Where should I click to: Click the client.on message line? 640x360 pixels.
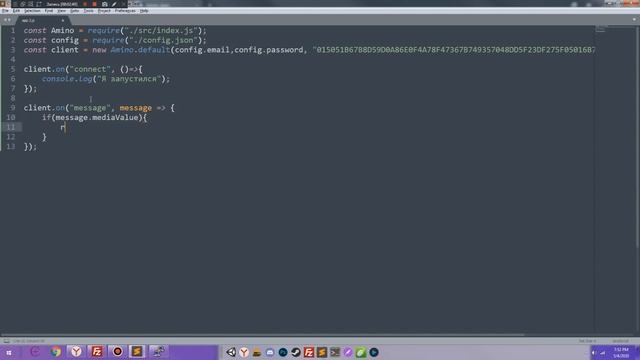[99, 108]
